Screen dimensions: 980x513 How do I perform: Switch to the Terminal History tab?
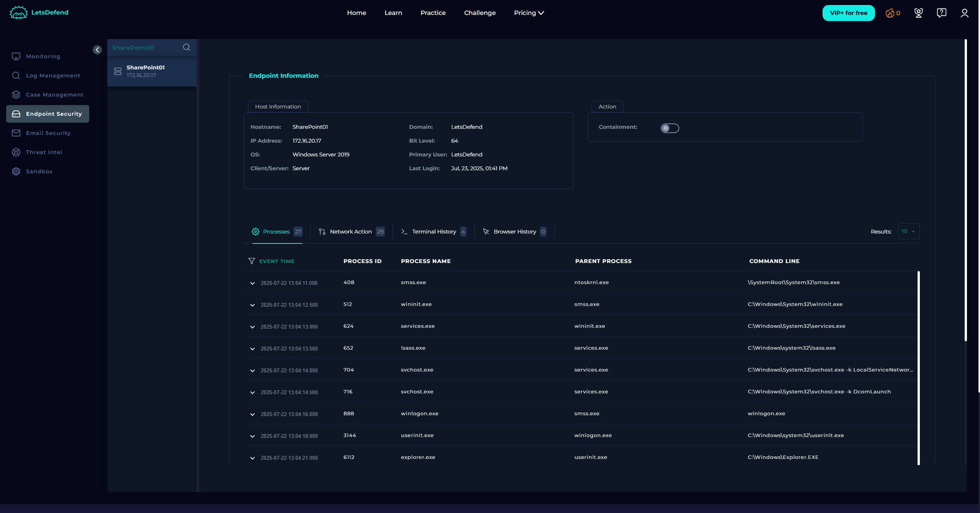point(434,232)
